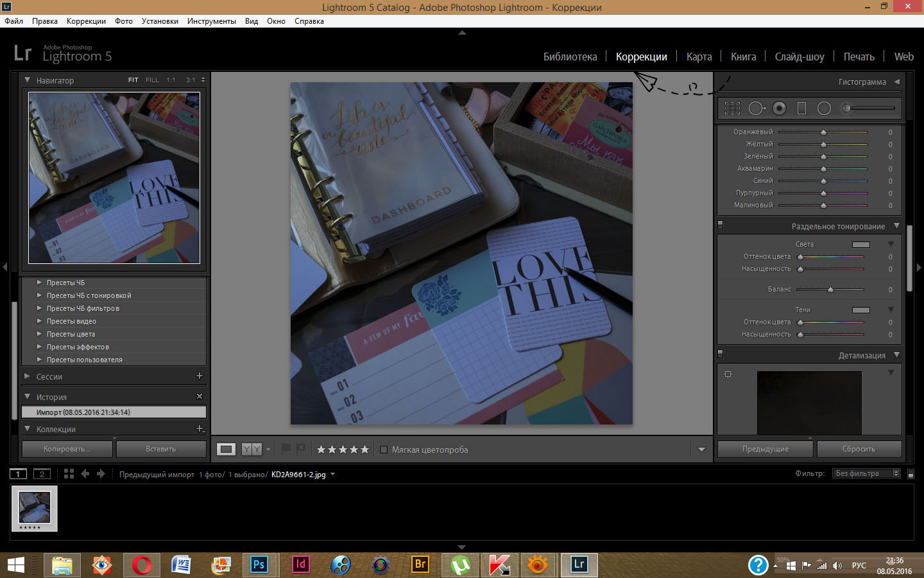The height and width of the screenshot is (578, 924).
Task: Open Grid view from filmstrip bar
Action: click(x=69, y=474)
